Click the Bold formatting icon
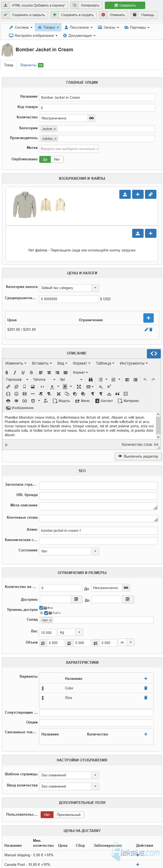The height and width of the screenshot is (868, 163). click(7, 372)
